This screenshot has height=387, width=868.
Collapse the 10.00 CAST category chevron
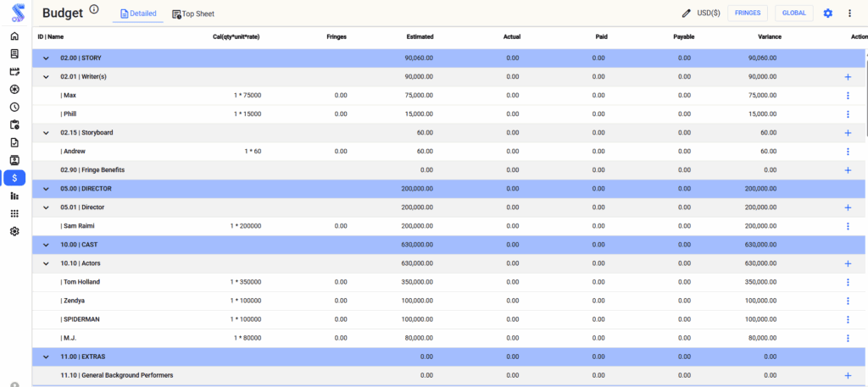[x=46, y=245]
